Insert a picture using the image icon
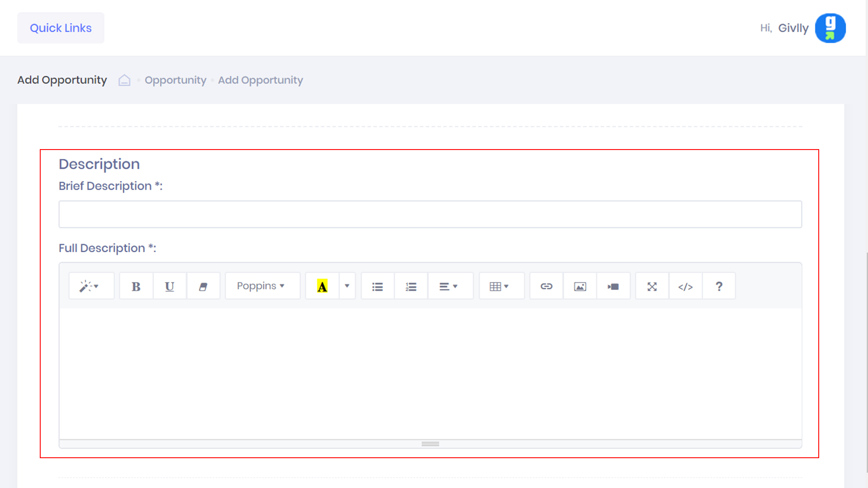The width and height of the screenshot is (868, 488). tap(580, 286)
